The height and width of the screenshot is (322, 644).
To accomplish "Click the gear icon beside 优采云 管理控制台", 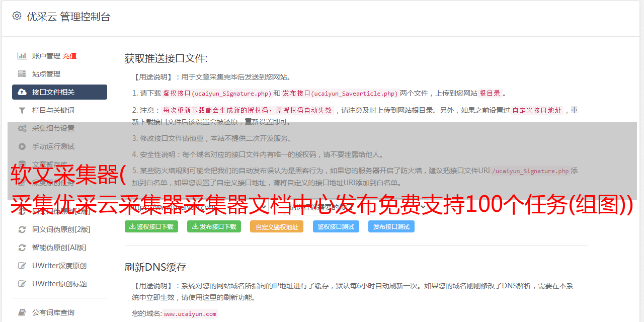I will pos(17,16).
